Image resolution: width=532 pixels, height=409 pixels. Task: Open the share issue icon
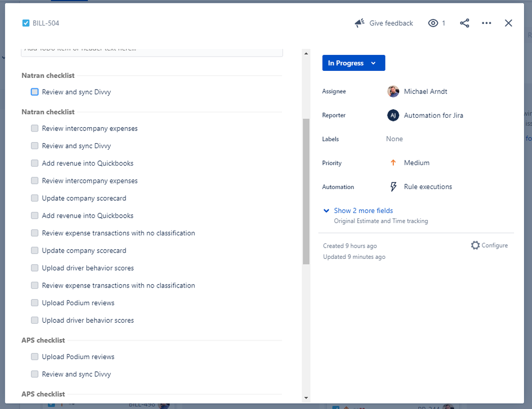pos(464,23)
